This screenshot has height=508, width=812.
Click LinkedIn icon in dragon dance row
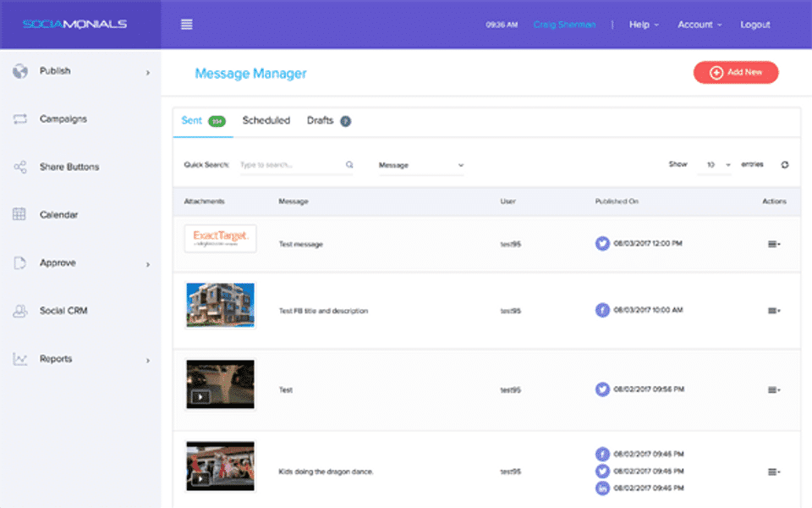coord(602,489)
